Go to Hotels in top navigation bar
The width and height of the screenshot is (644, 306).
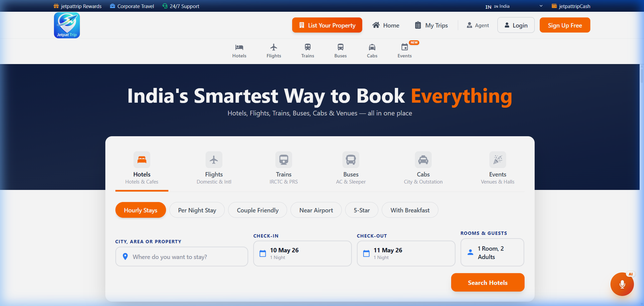coord(239,51)
